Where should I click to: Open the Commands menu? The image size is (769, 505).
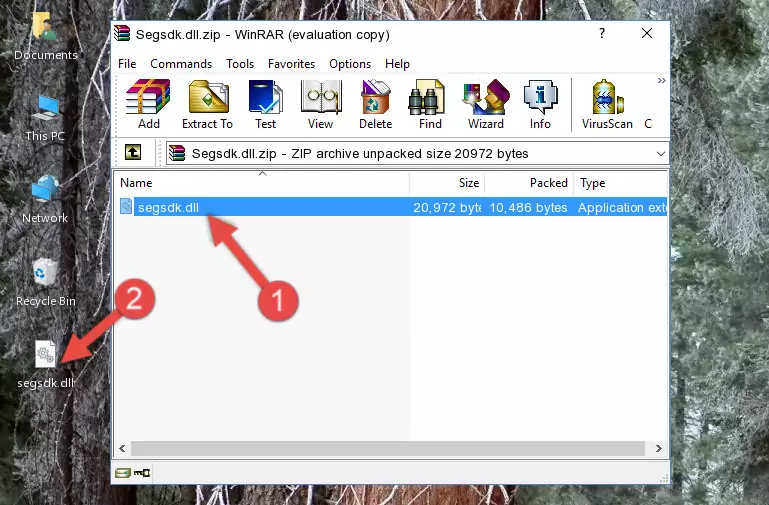click(181, 64)
